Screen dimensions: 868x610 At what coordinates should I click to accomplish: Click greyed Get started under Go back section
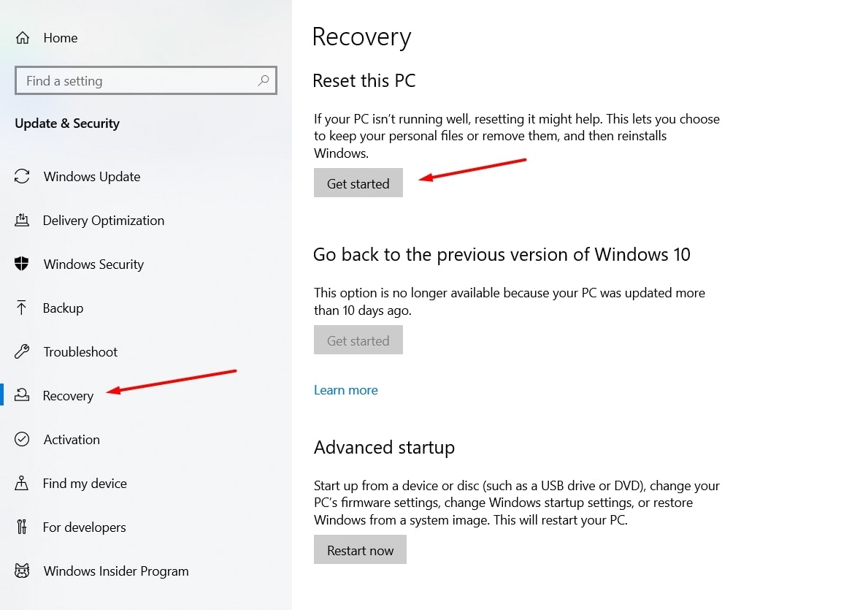(358, 340)
